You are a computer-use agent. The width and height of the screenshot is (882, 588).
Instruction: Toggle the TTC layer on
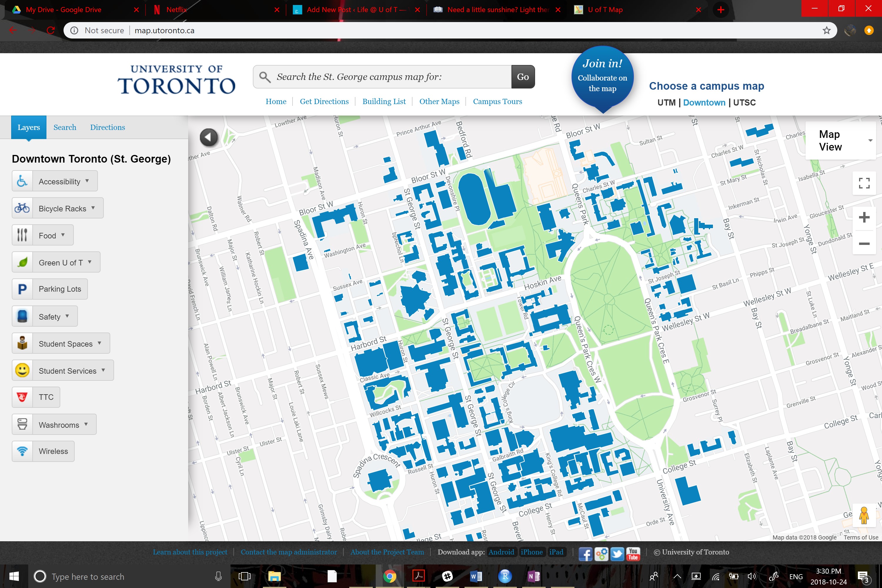(x=46, y=397)
